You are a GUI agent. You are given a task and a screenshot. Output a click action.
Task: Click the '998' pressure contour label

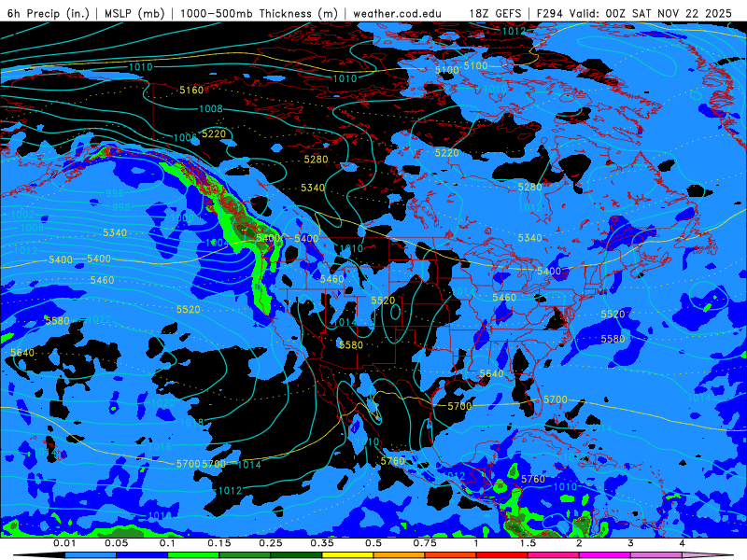[121, 207]
